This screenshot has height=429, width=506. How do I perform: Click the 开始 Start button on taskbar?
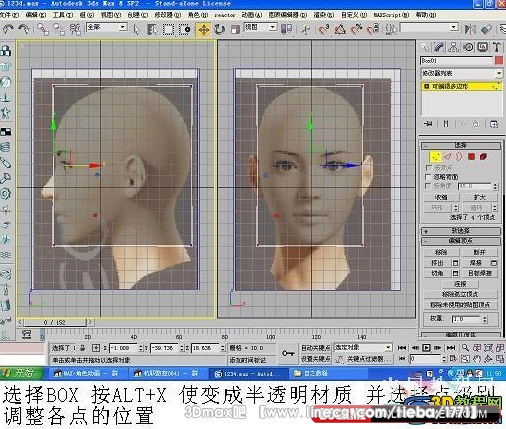22,373
